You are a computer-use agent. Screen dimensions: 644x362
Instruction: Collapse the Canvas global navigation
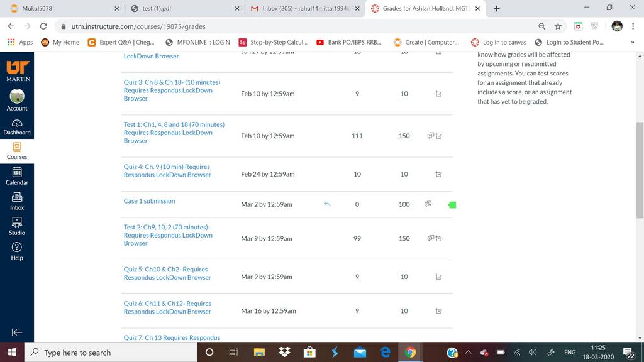click(17, 332)
